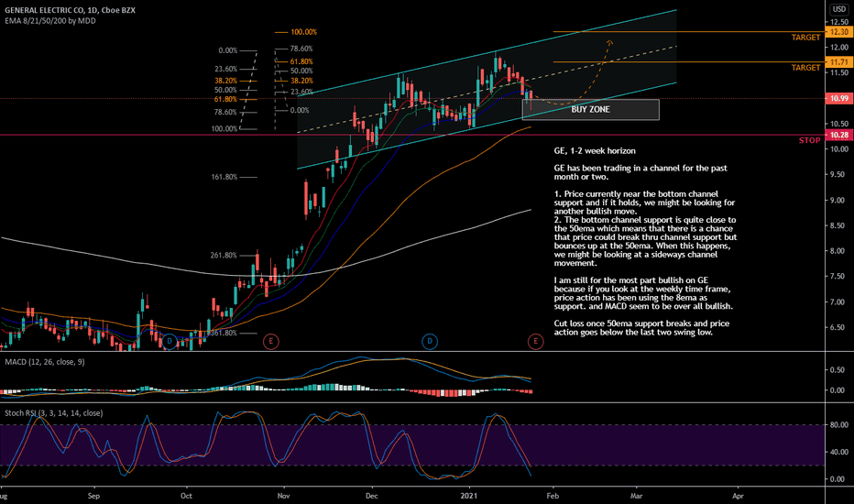Open the USD currency selector
Viewport: 854px width, 504px height.
[x=839, y=9]
